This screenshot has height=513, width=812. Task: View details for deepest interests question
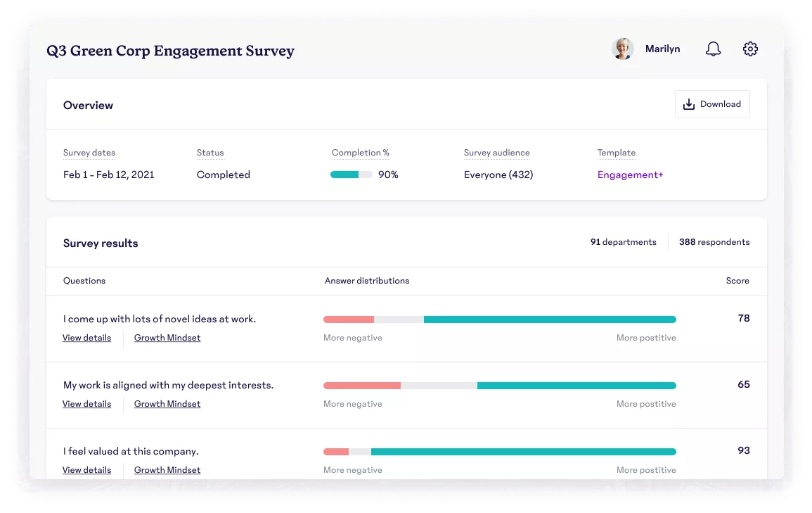pos(86,404)
